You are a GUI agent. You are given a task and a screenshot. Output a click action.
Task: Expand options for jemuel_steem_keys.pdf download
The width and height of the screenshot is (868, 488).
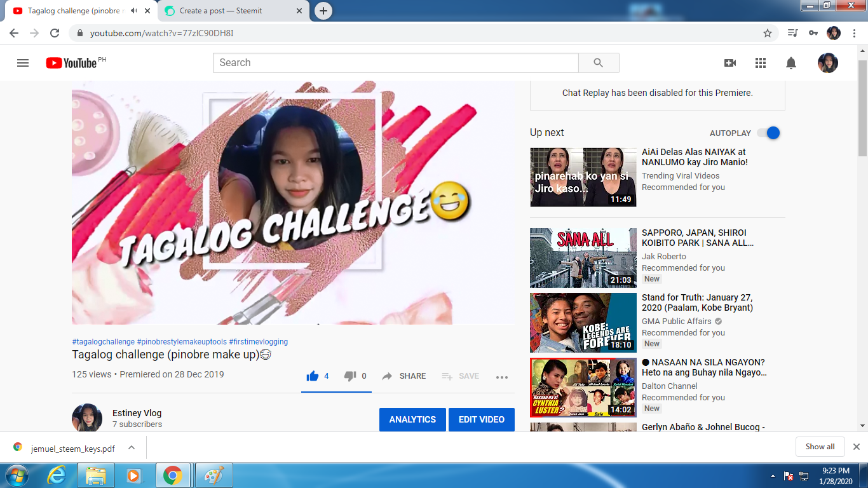coord(132,447)
